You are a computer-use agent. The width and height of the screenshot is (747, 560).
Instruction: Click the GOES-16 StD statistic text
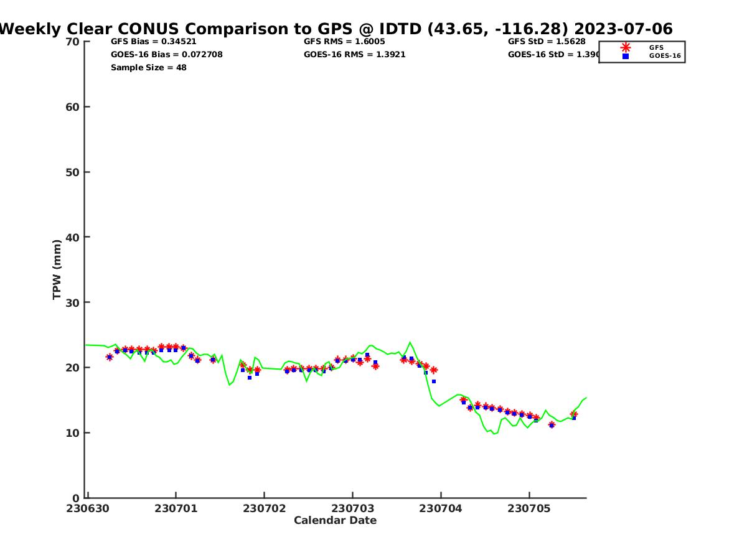coord(553,55)
